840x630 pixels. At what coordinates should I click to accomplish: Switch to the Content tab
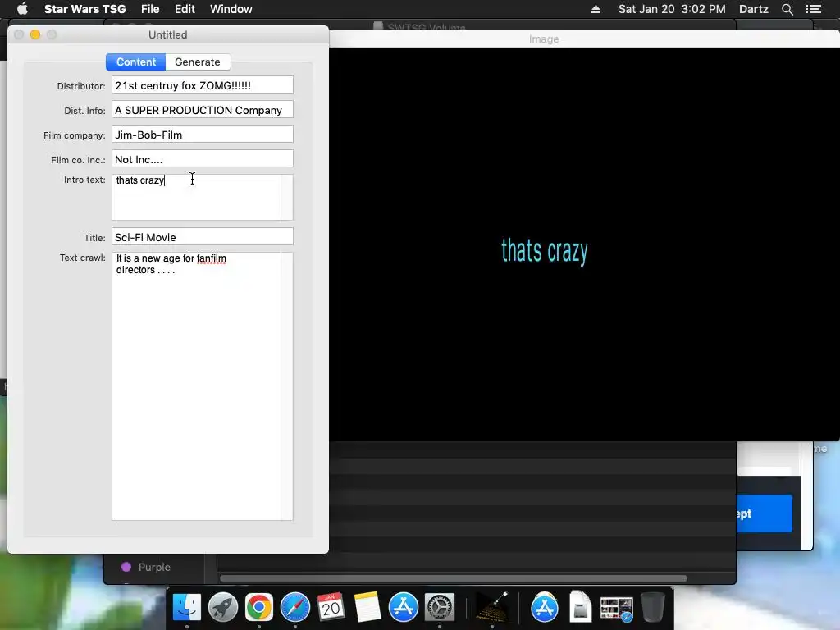click(x=136, y=62)
